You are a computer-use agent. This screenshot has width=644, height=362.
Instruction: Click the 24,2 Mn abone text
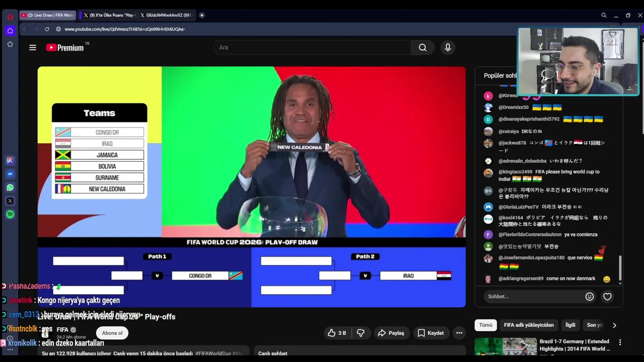coord(71,337)
